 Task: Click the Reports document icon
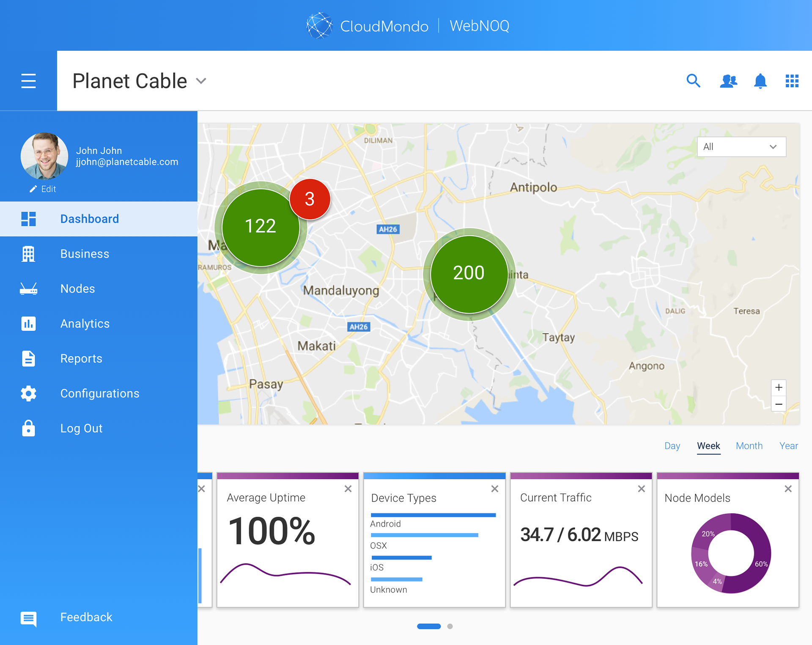(x=28, y=358)
